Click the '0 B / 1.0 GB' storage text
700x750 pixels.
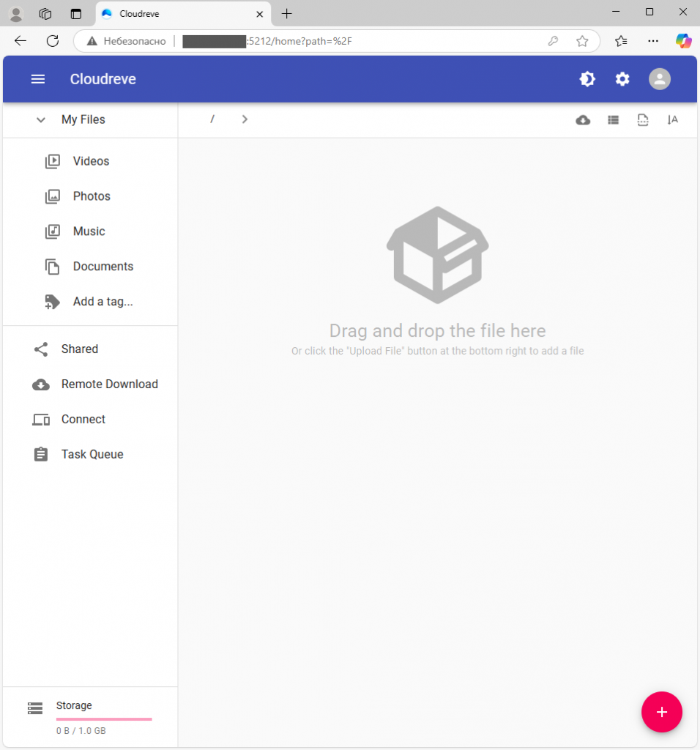tap(81, 731)
